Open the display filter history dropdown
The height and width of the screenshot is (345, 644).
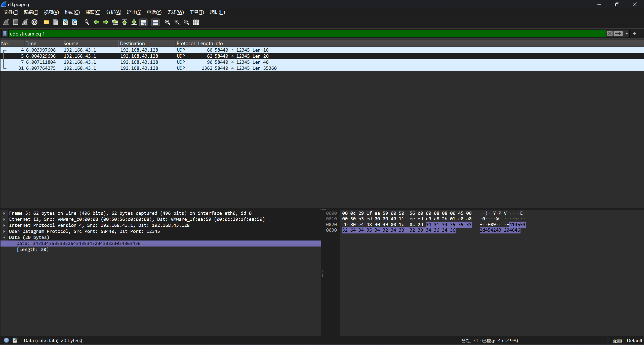tap(627, 33)
